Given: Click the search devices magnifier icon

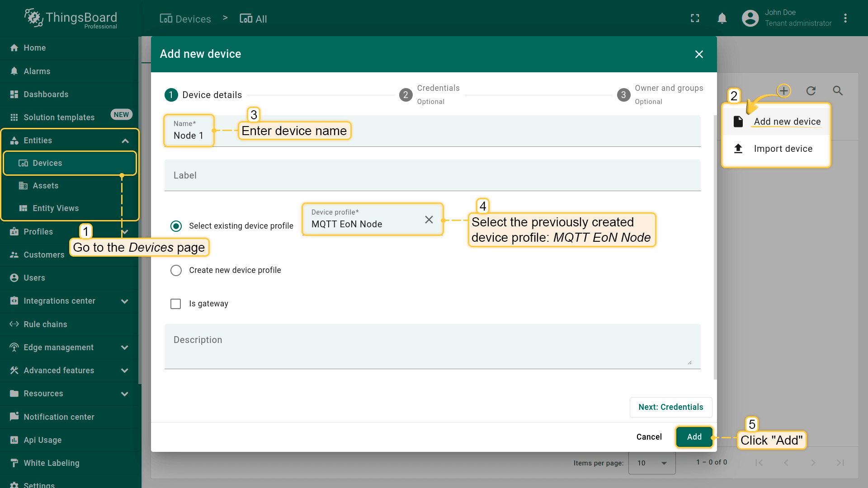Looking at the screenshot, I should pyautogui.click(x=838, y=91).
